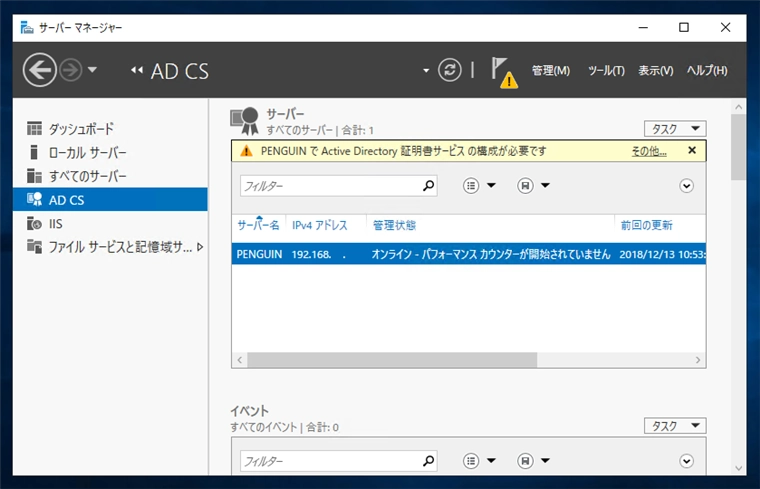Click the yellow warning triangle in notification bar
Screen dimensions: 760x489
pos(246,151)
